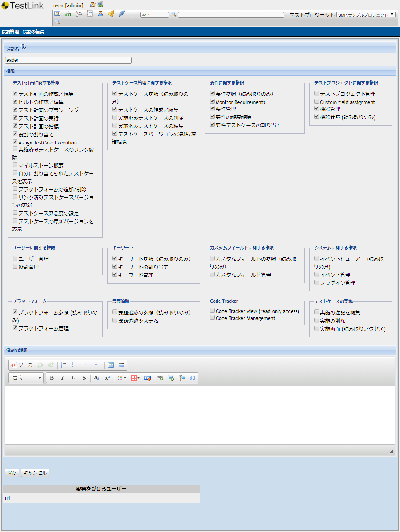Open the test specification tree icon
This screenshot has height=532, width=400.
click(x=68, y=13)
